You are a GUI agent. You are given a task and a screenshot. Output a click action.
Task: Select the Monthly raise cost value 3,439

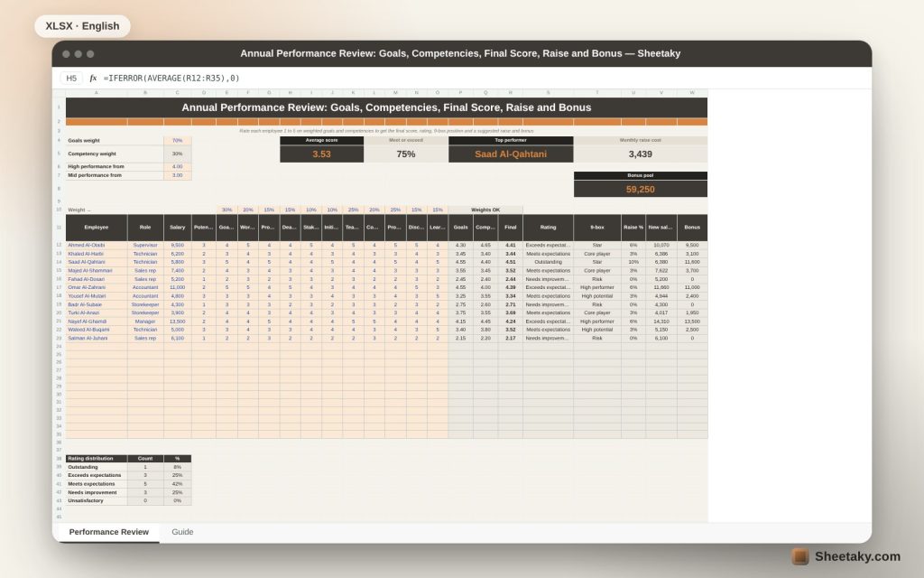point(641,154)
